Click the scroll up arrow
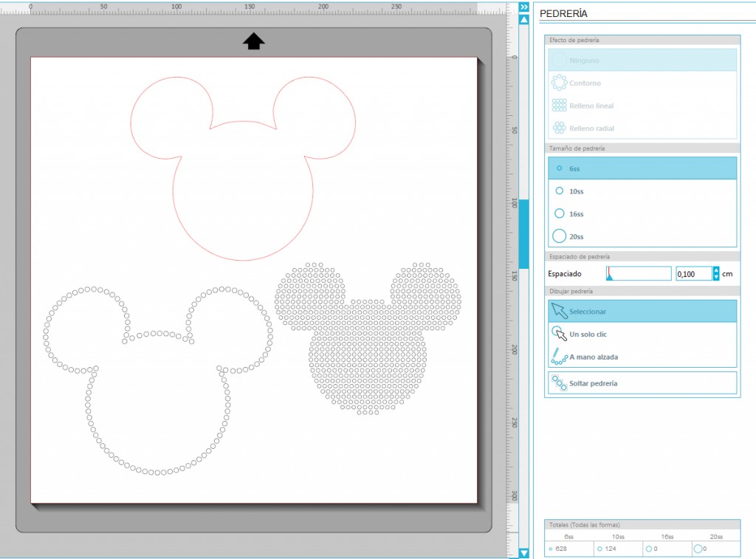Screen dimensions: 756x559 524,20
